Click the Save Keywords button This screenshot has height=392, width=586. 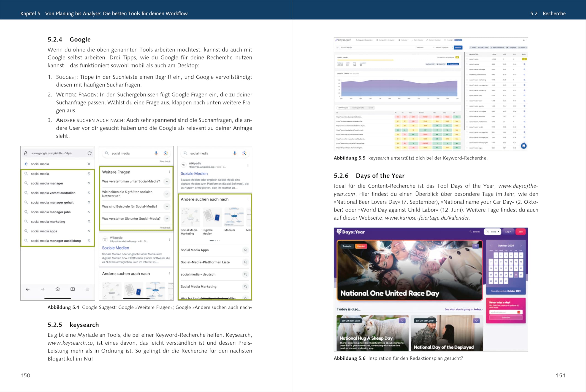[x=497, y=48]
